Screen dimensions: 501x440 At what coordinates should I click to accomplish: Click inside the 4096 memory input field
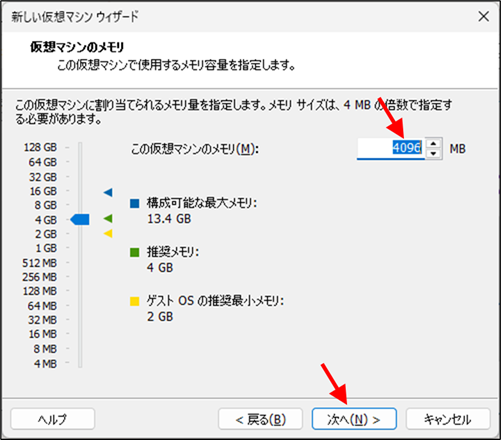click(391, 148)
